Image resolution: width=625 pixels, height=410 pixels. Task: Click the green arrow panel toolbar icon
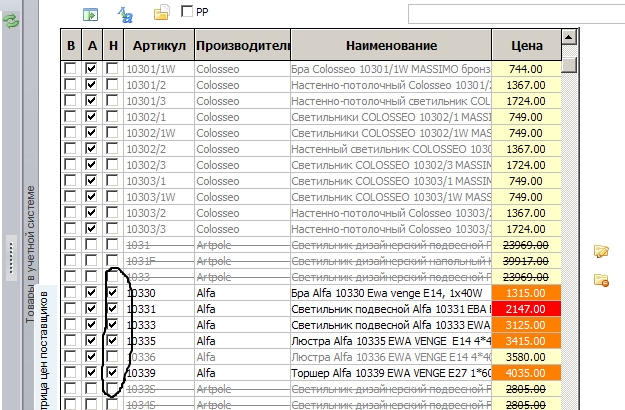[90, 15]
